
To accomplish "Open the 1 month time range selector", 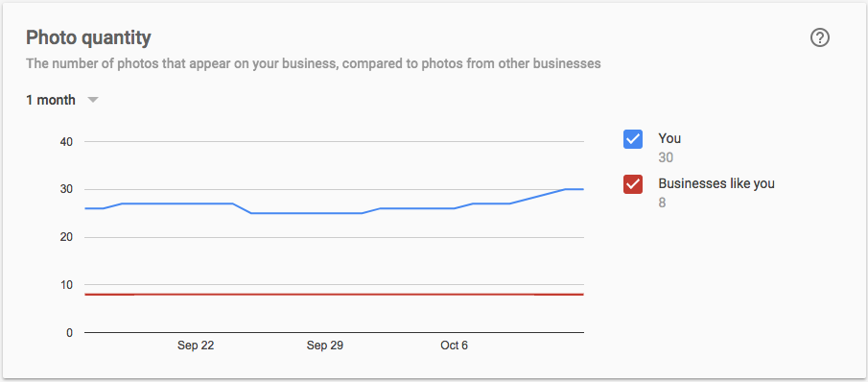I will tap(62, 100).
